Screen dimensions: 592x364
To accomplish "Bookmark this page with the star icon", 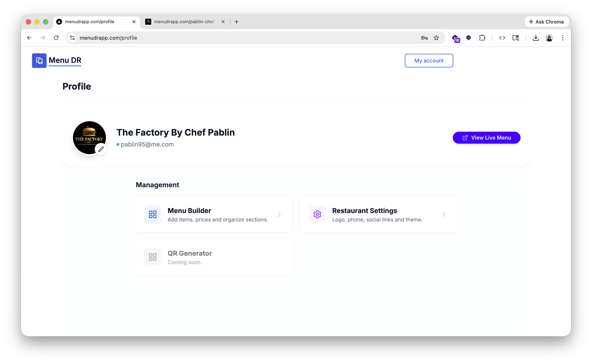I will tap(436, 38).
